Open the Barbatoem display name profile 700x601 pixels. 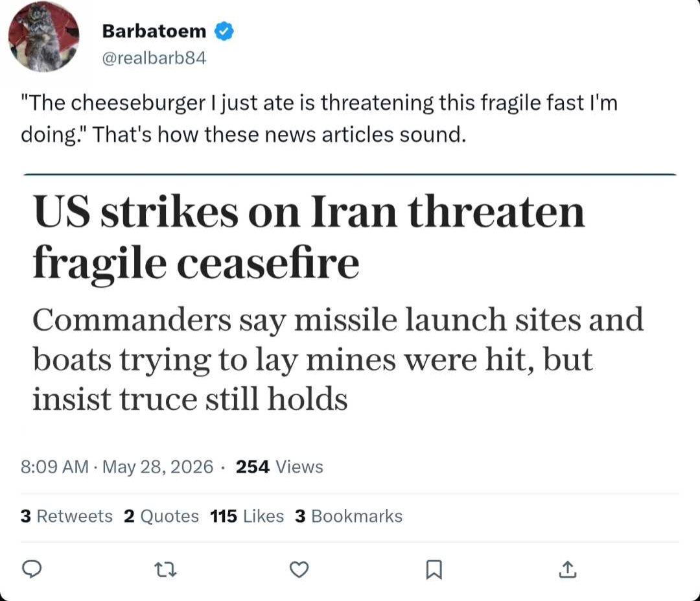tap(154, 31)
